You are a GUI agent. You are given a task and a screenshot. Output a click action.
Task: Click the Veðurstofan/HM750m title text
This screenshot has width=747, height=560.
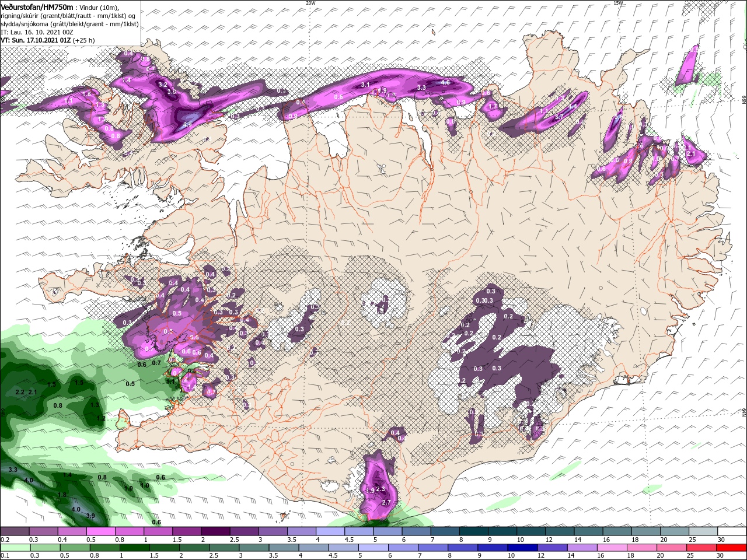[x=37, y=6]
